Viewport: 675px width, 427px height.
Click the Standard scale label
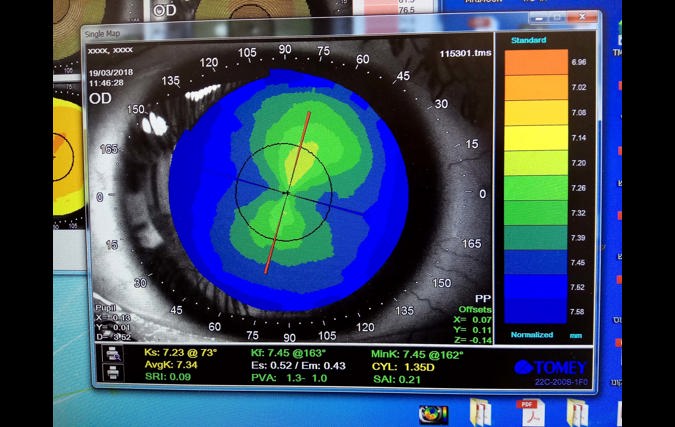point(528,41)
